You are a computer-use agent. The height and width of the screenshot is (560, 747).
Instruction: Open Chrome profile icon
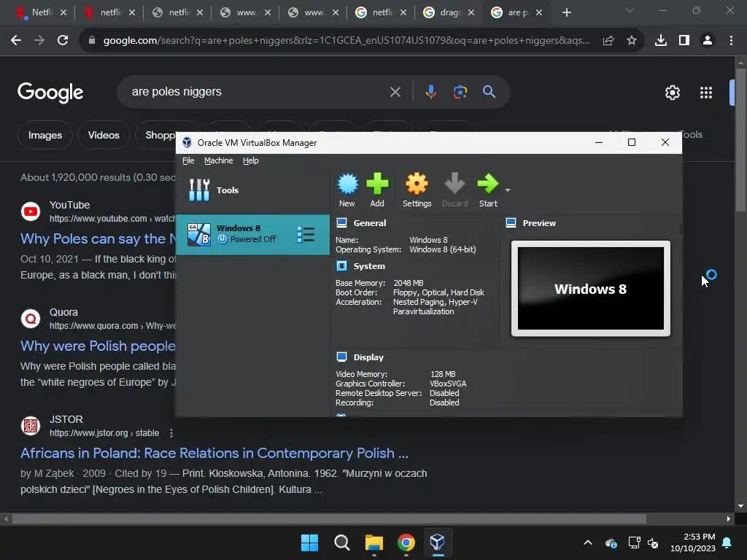708,41
